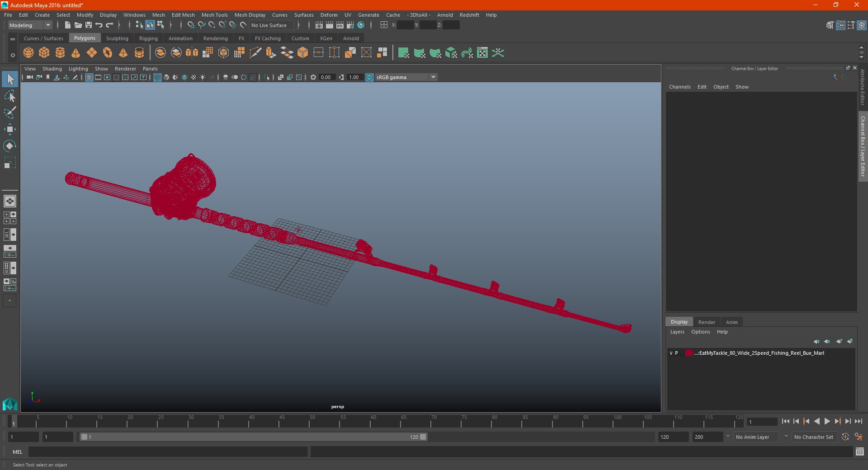Create a polygon torus from the shelf
The width and height of the screenshot is (868, 470).
pos(108,53)
